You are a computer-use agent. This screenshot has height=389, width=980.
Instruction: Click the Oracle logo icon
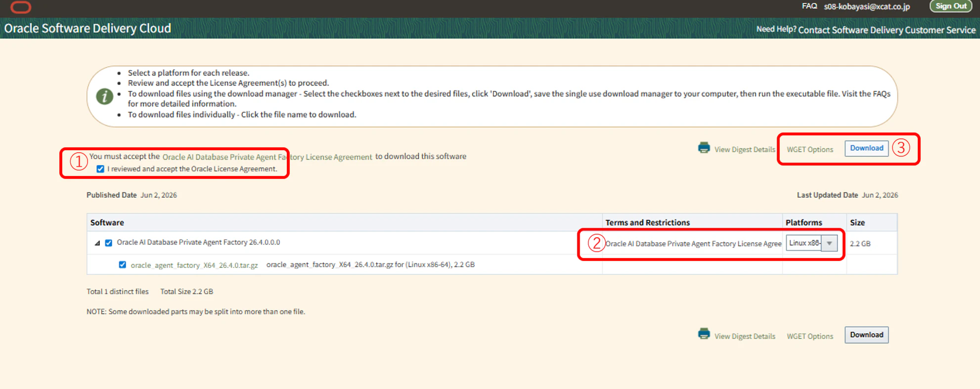21,7
